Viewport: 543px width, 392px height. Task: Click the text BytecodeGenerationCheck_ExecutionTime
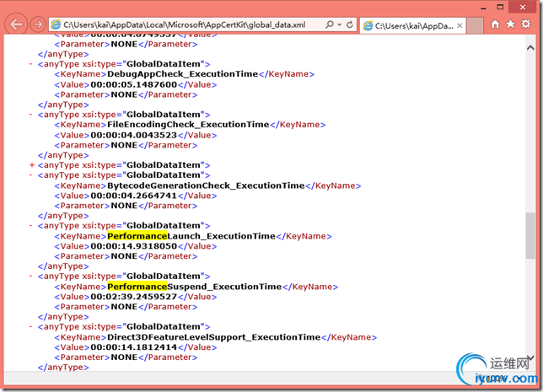coord(206,186)
